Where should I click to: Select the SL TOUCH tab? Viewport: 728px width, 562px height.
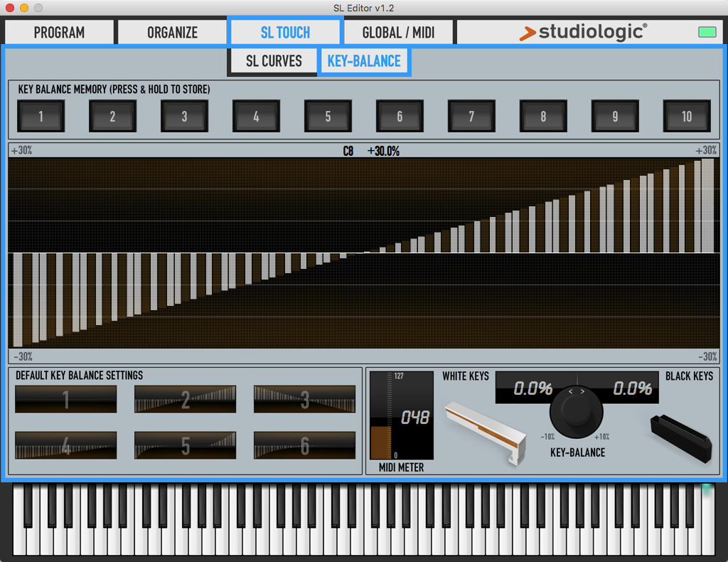click(x=285, y=32)
